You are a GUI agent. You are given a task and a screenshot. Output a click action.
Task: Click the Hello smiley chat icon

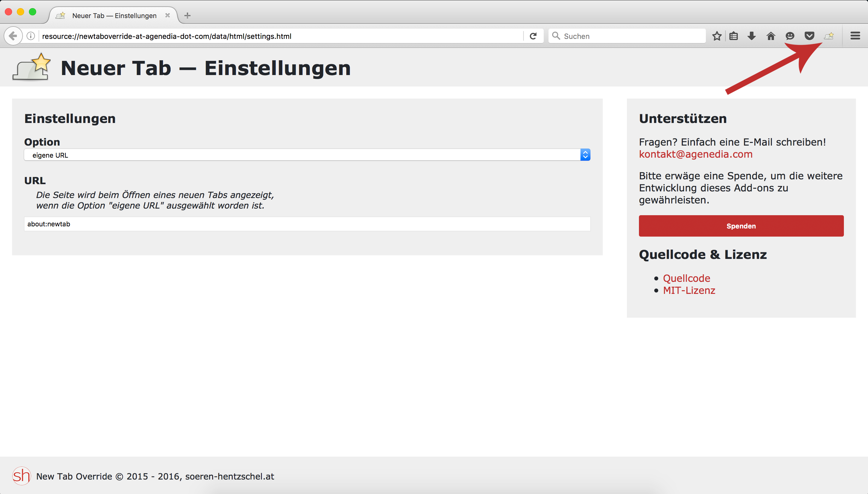[790, 36]
